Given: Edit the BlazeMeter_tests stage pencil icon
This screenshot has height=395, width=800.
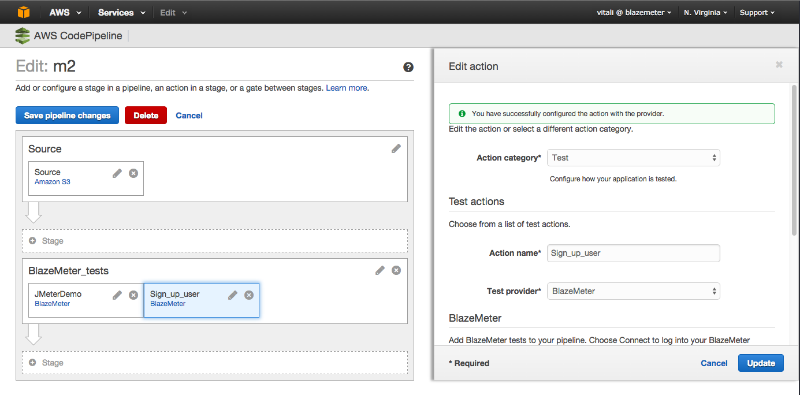Looking at the screenshot, I should tap(380, 270).
